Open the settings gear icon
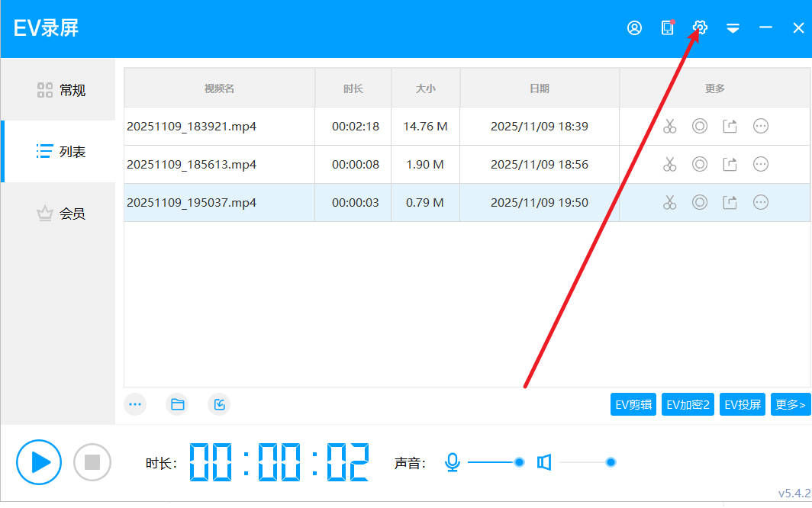This screenshot has width=812, height=508. (700, 28)
